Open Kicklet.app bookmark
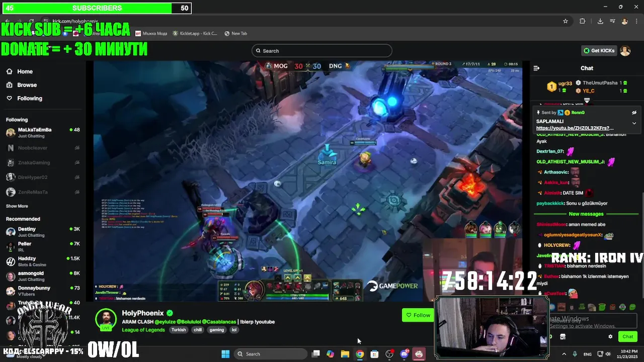The image size is (644, 362). tap(195, 33)
